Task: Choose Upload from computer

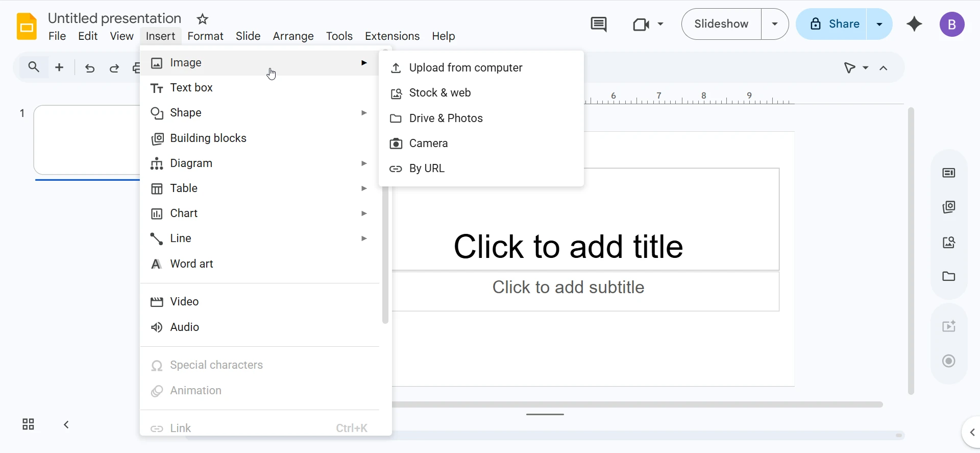Action: (465, 68)
